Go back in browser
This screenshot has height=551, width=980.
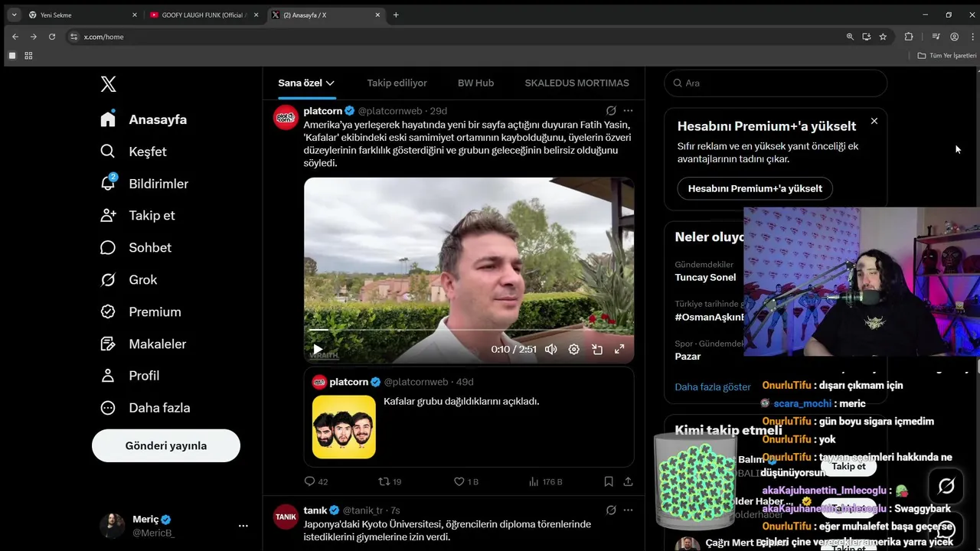tap(15, 37)
